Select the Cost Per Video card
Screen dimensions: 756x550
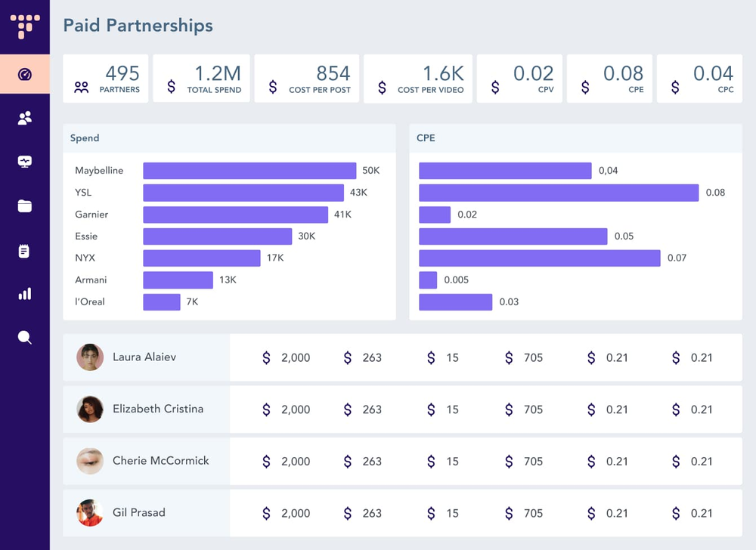[418, 79]
